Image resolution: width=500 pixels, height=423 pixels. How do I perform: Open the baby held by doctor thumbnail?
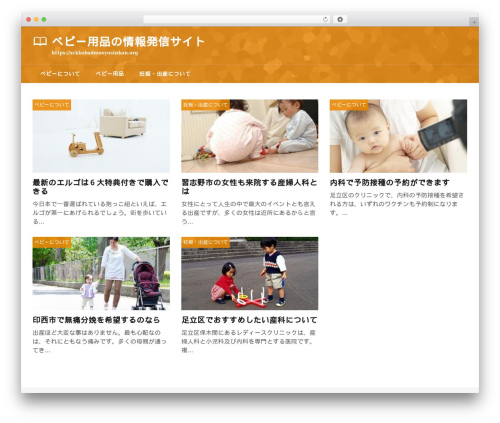pos(398,136)
